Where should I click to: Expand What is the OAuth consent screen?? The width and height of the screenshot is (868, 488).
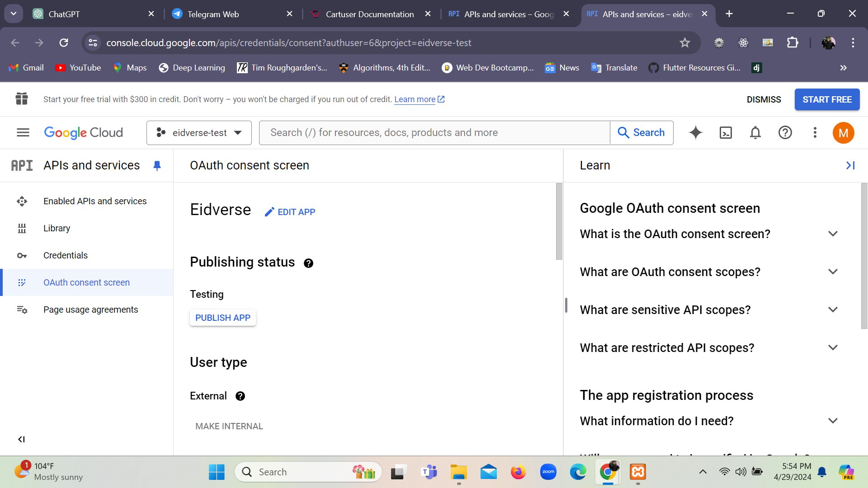(709, 234)
